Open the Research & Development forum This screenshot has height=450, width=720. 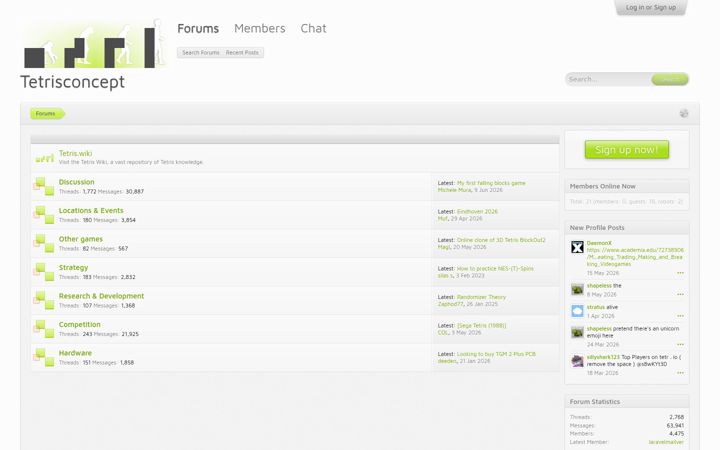pyautogui.click(x=101, y=296)
